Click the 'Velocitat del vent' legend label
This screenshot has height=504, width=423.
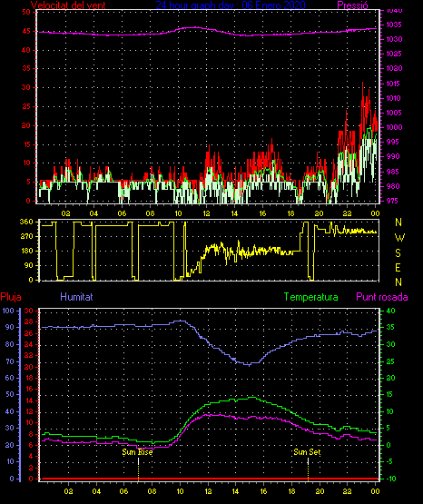68,5
